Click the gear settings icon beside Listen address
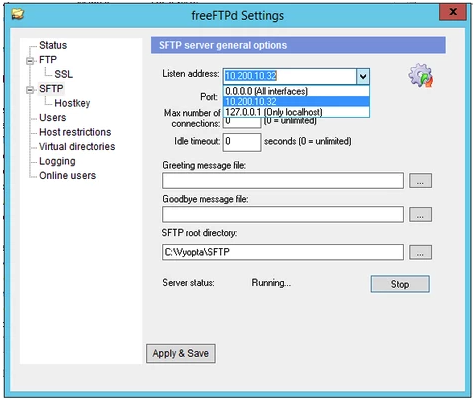 pyautogui.click(x=421, y=76)
